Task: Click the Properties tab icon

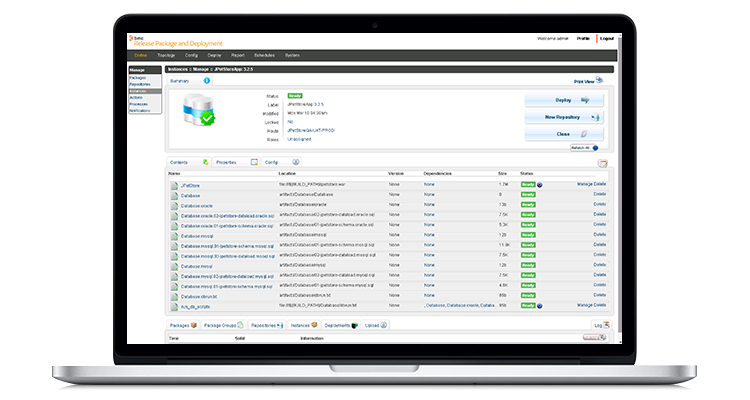Action: pos(254,162)
